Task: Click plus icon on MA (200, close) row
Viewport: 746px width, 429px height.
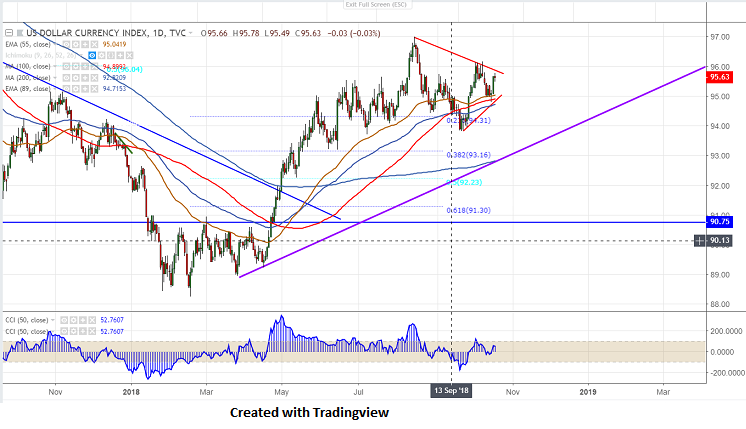Action: click(x=85, y=78)
